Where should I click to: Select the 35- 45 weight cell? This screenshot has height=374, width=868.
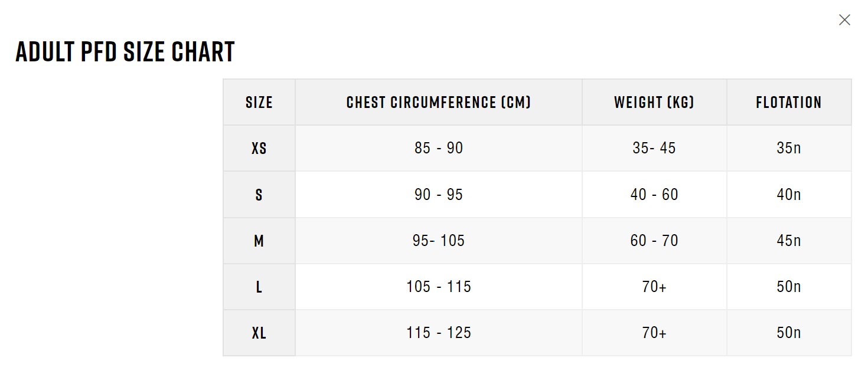tap(654, 148)
